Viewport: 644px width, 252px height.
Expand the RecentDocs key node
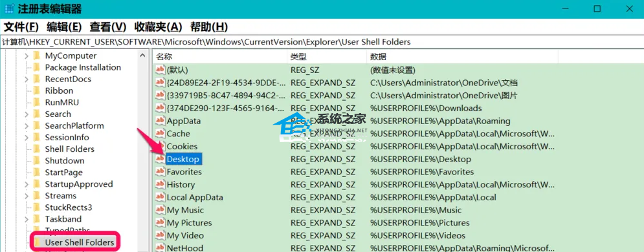[27, 79]
